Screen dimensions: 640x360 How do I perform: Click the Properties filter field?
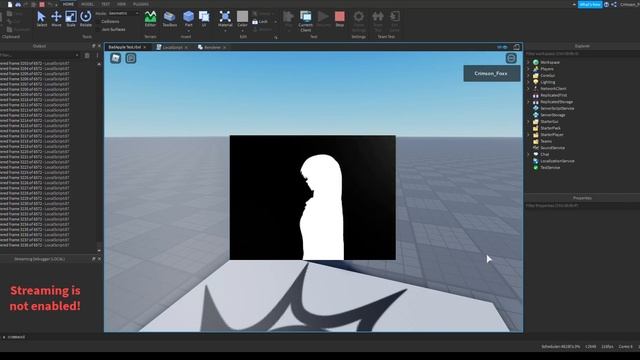(582, 206)
